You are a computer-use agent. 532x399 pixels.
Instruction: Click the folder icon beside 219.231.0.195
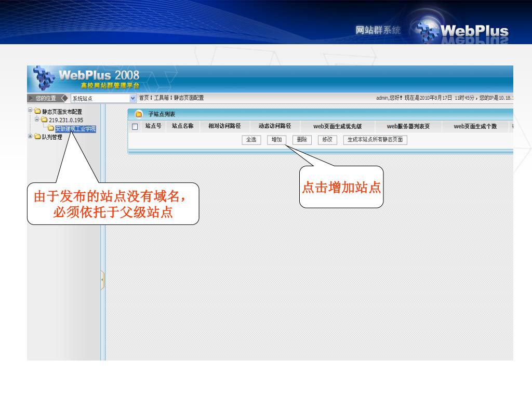click(45, 119)
